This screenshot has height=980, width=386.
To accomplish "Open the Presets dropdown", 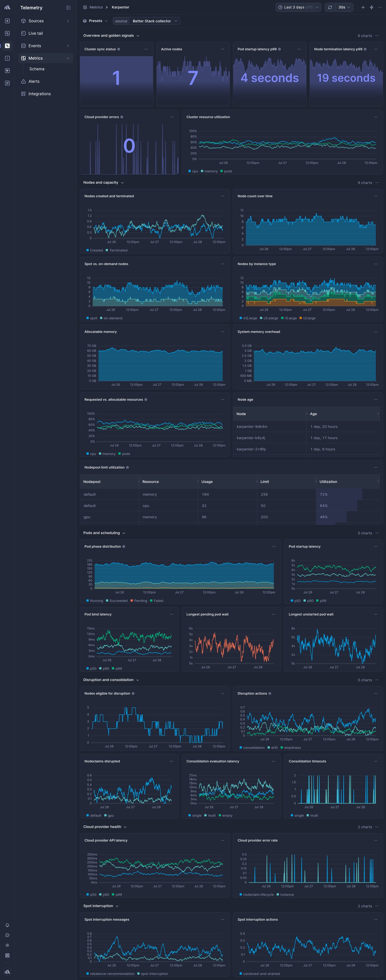I will click(x=95, y=21).
